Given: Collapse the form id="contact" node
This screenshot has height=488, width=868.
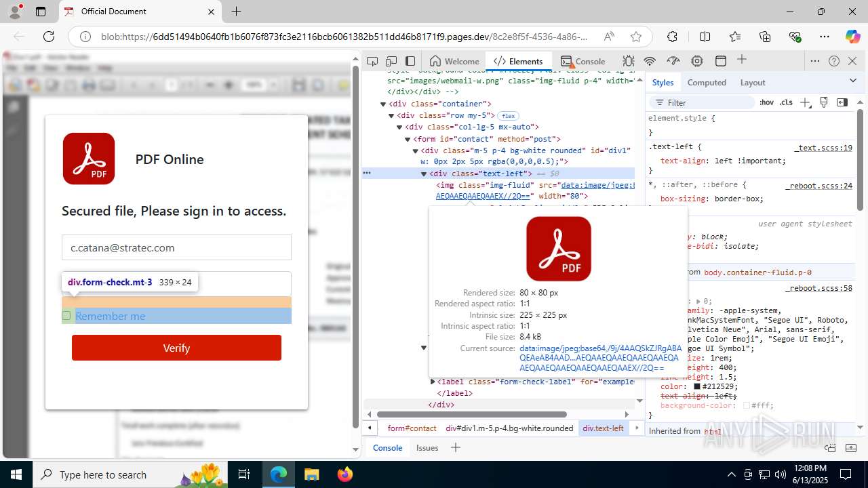Looking at the screenshot, I should [408, 139].
